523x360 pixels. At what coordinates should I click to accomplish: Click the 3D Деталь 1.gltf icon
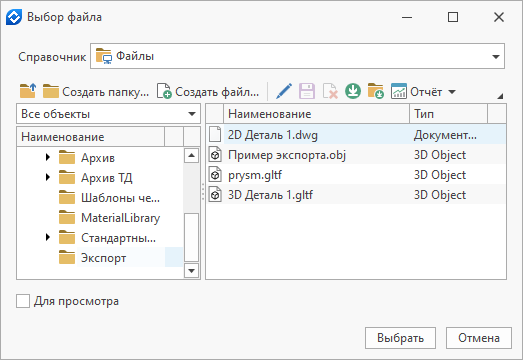(x=215, y=194)
